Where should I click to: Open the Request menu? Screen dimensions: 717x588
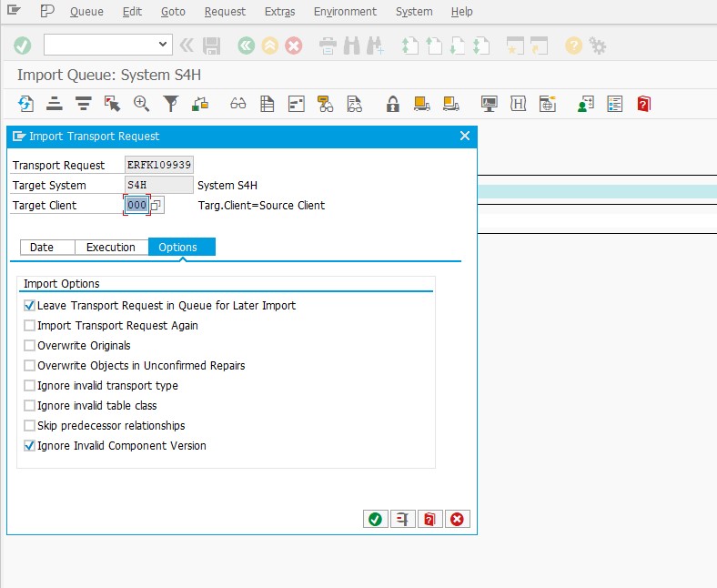pos(225,12)
